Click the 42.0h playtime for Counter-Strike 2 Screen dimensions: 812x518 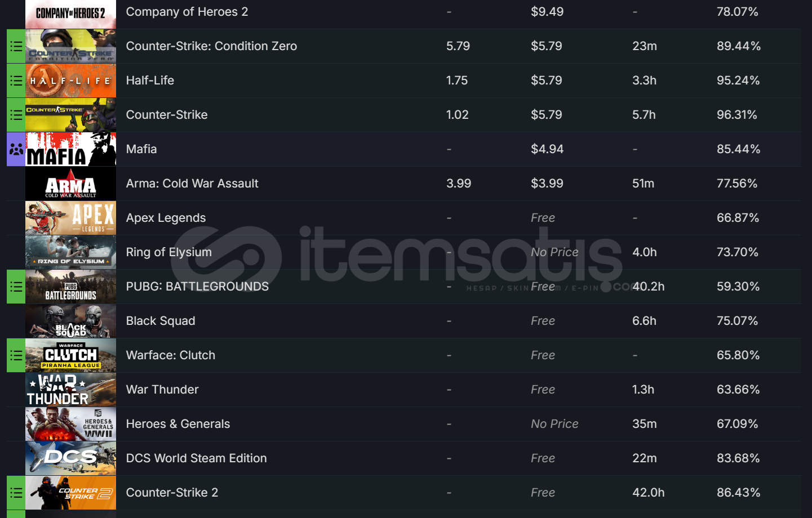tap(649, 493)
